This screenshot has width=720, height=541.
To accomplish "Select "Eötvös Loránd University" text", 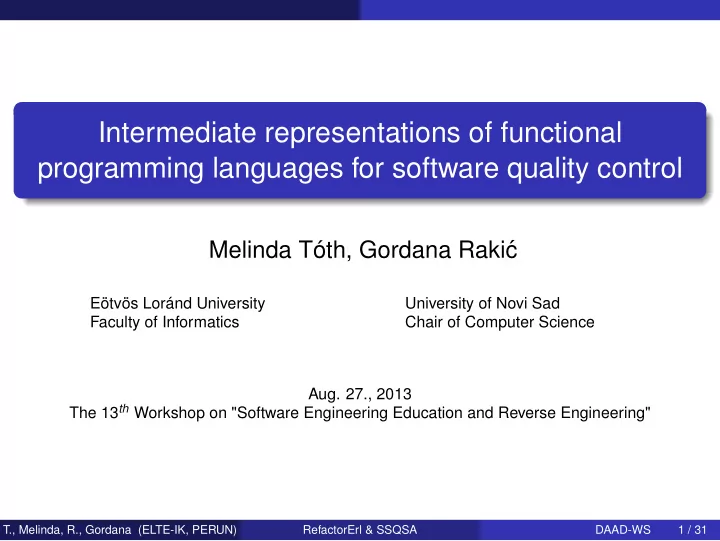I will [x=177, y=303].
